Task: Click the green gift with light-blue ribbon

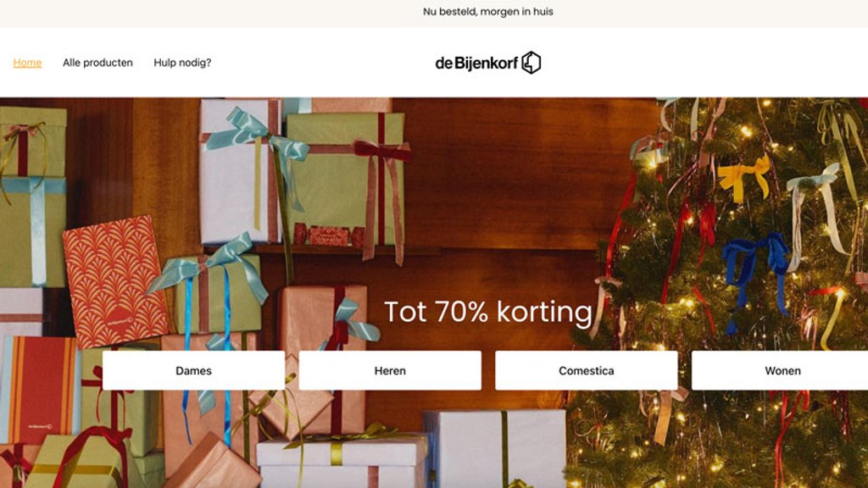Action: click(33, 232)
